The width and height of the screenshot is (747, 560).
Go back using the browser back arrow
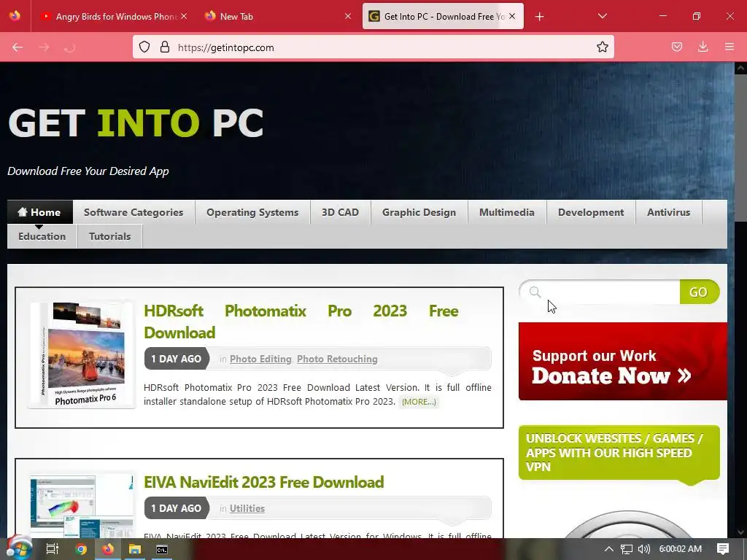(18, 47)
